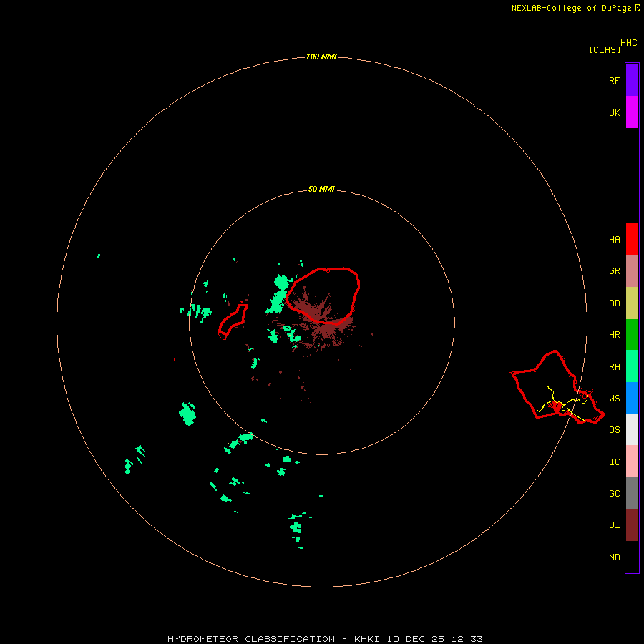This screenshot has width=644, height=644.
Task: Click the HA legend label
Action: [x=615, y=240]
